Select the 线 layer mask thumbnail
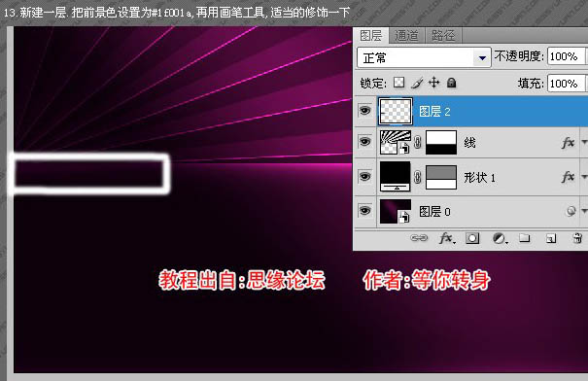 click(x=441, y=142)
